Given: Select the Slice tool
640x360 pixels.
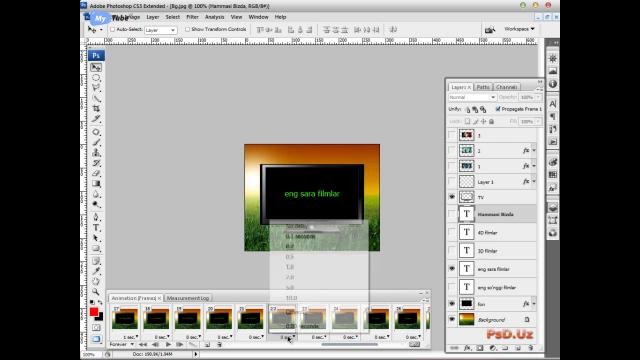Looking at the screenshot, I should [96, 119].
